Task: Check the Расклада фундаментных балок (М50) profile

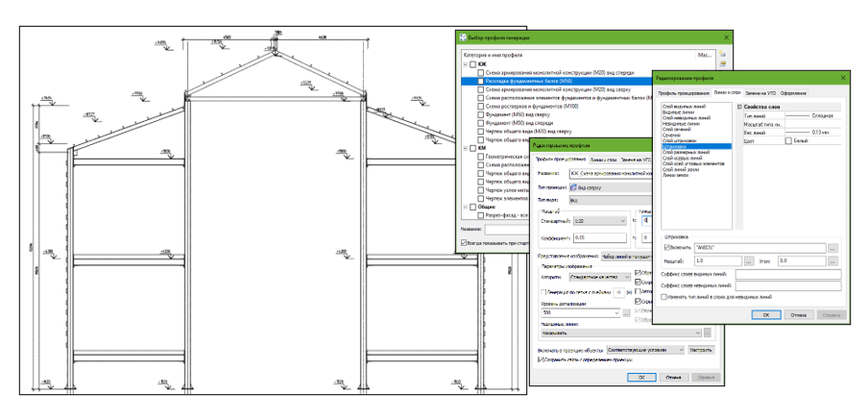Action: [480, 81]
